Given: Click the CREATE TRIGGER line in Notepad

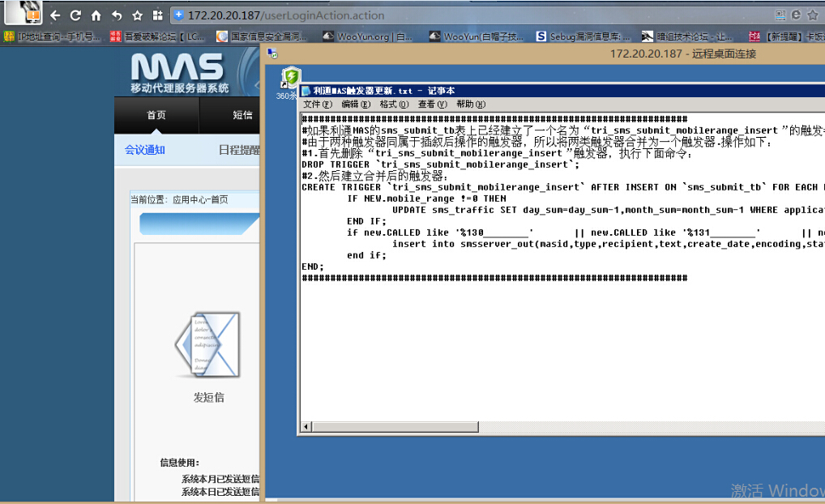Looking at the screenshot, I should (x=563, y=187).
